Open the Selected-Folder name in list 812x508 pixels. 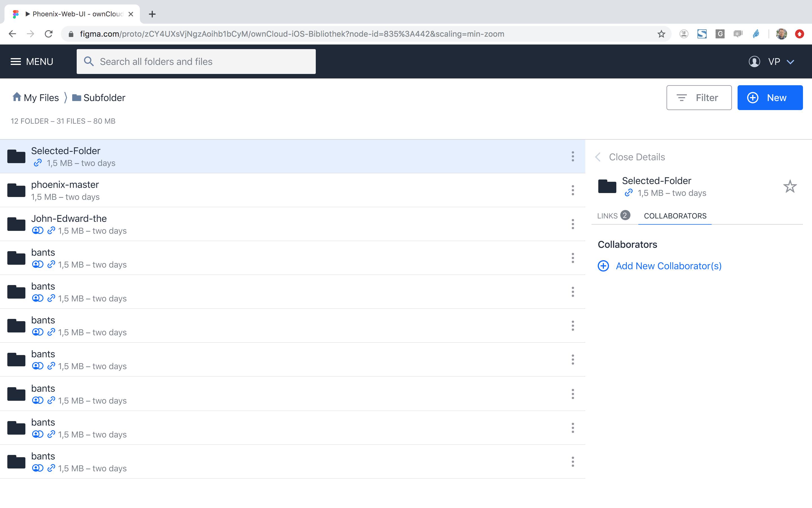click(x=66, y=151)
